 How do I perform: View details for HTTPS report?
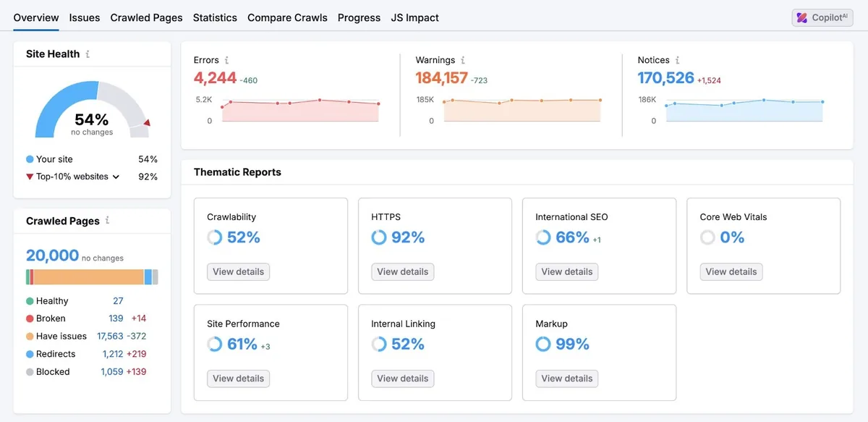(x=403, y=271)
